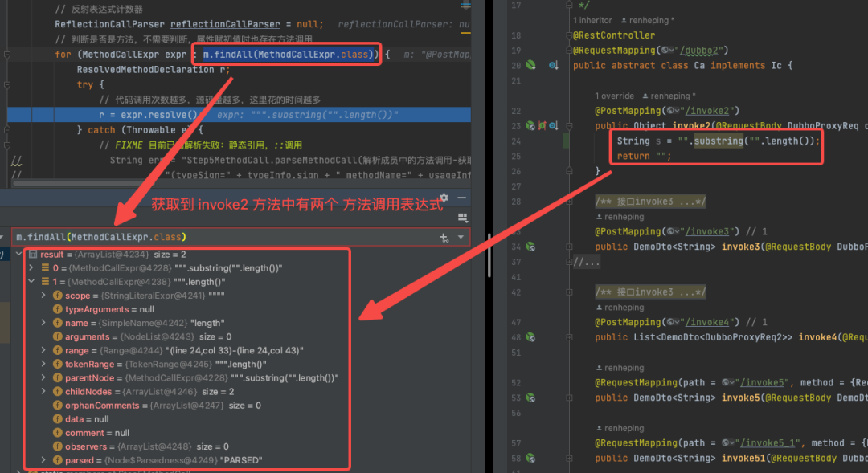The width and height of the screenshot is (868, 473).
Task: Click the highlighted 'expr.resolve()' line
Action: 240,115
